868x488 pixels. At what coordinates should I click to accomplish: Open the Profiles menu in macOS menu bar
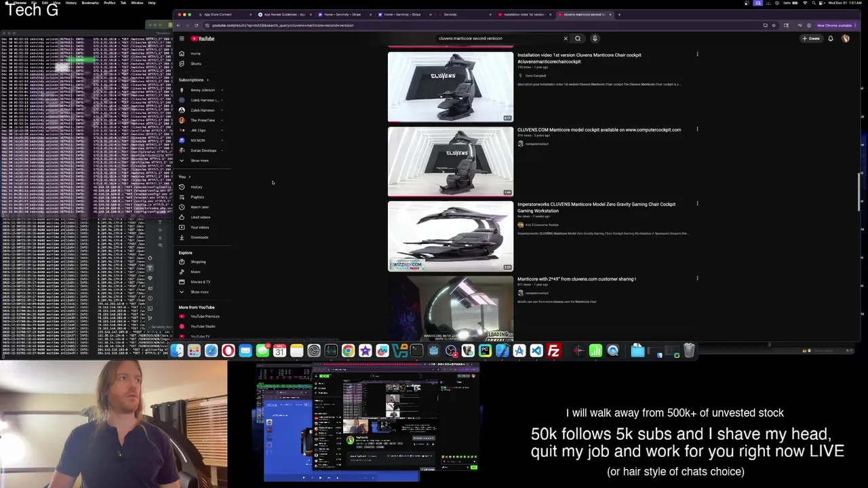[109, 3]
